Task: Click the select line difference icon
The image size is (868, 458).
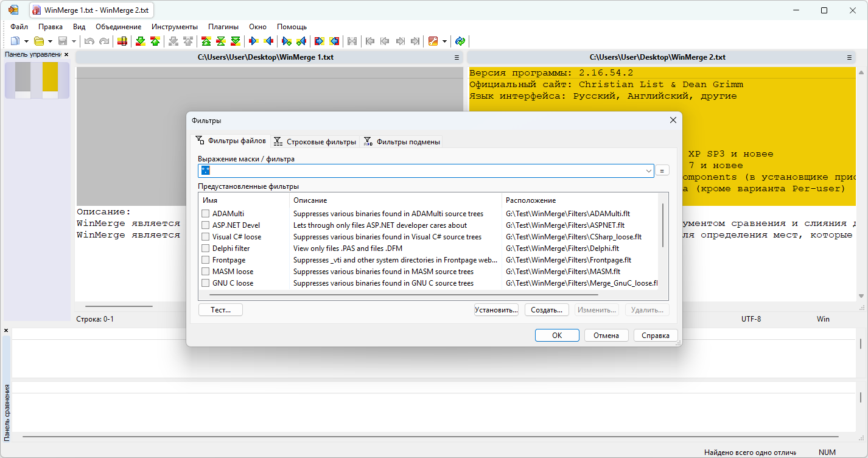Action: (x=122, y=41)
